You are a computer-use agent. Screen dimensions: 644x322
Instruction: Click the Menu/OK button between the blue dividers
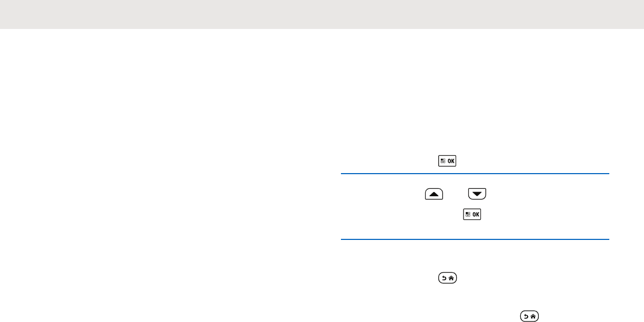tap(472, 214)
